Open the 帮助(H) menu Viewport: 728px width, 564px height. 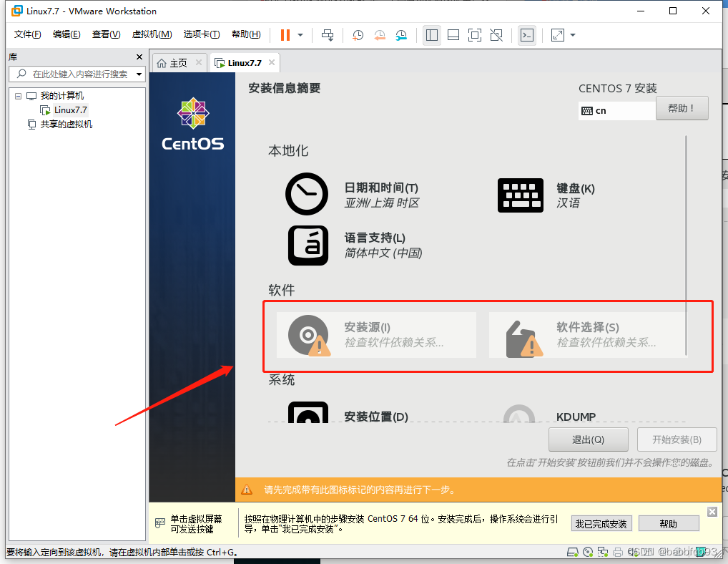point(246,34)
